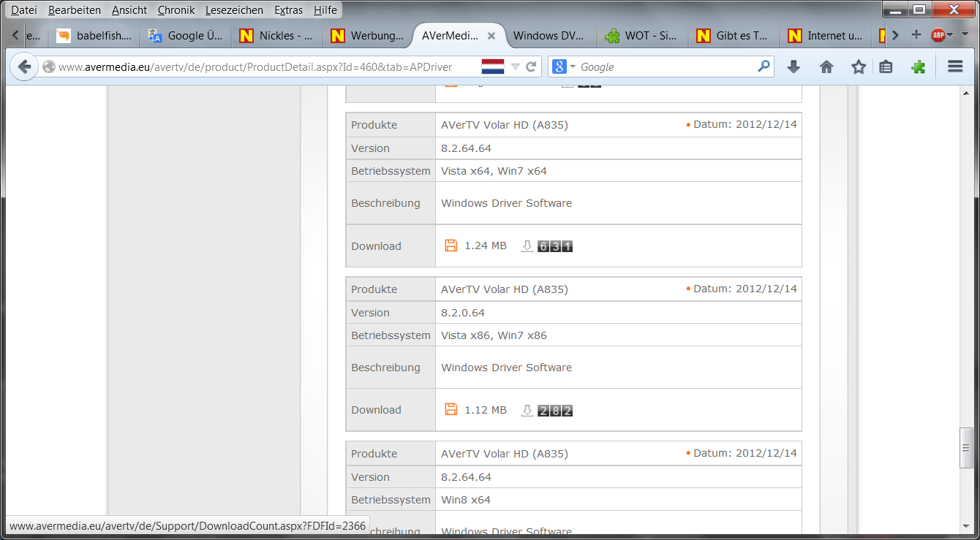This screenshot has height=540, width=980.
Task: Click the scrollbar down arrow
Action: (967, 527)
